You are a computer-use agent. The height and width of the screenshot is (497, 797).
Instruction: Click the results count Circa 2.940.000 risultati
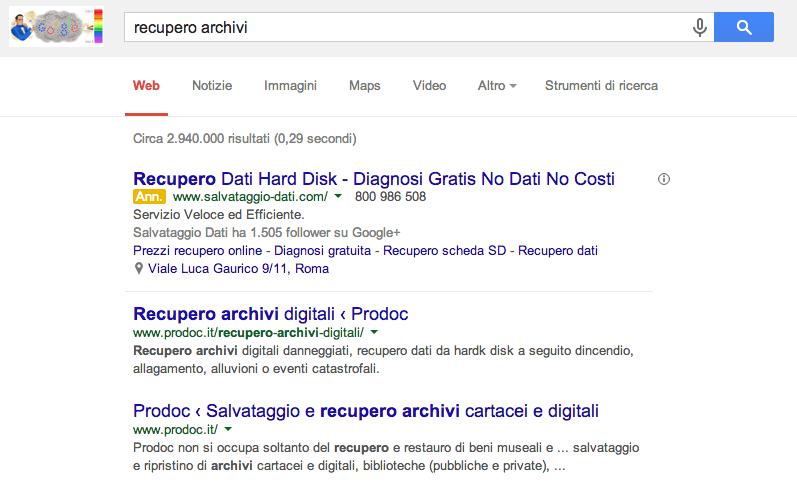[244, 139]
